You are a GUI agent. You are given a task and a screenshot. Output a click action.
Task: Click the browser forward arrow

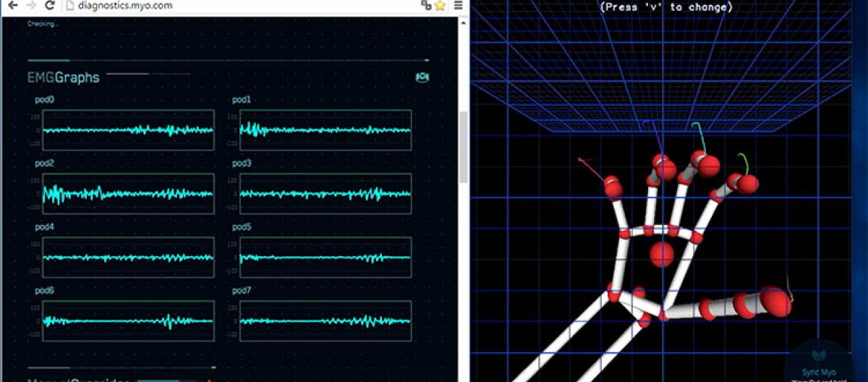30,5
